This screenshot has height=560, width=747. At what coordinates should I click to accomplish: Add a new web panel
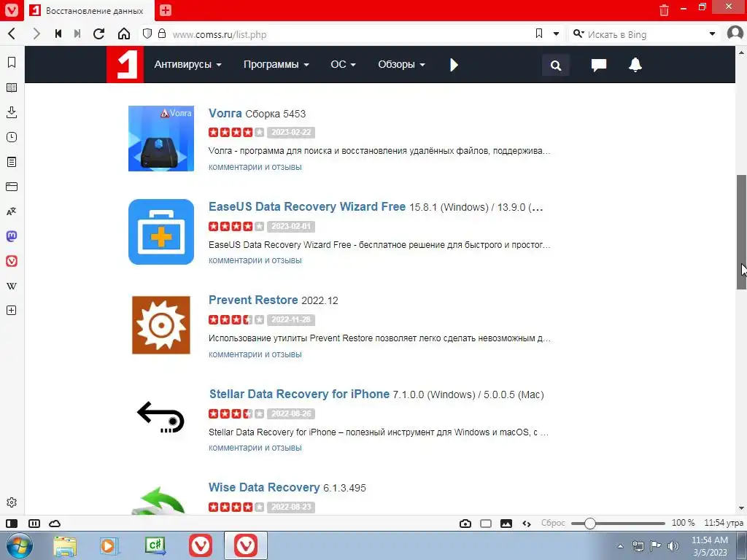click(x=12, y=311)
